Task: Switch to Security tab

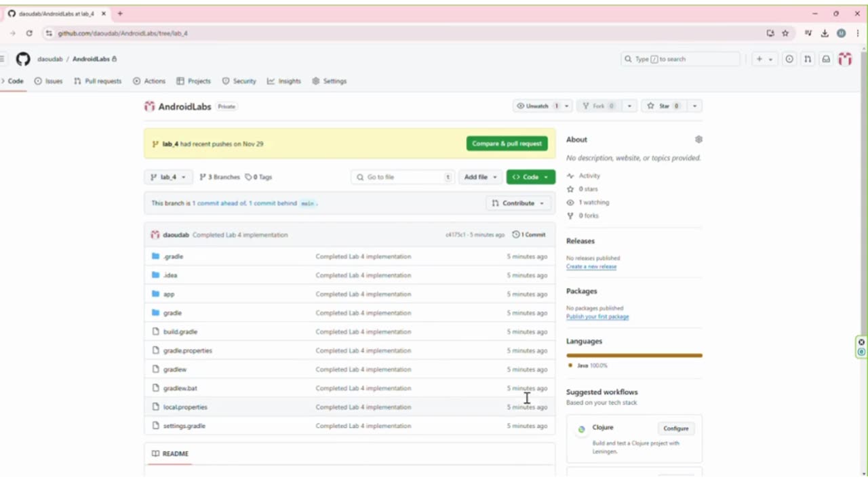Action: pyautogui.click(x=239, y=81)
